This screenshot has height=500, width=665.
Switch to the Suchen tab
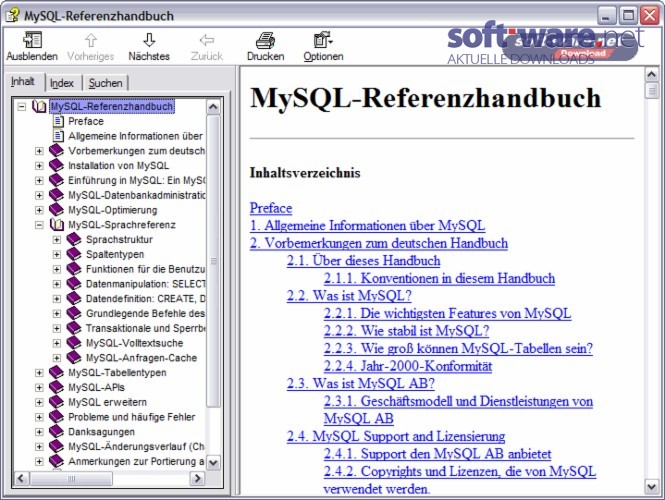[105, 83]
